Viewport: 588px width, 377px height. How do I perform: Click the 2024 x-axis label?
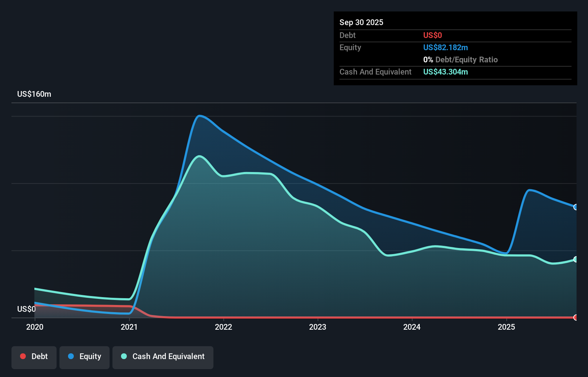coord(412,327)
